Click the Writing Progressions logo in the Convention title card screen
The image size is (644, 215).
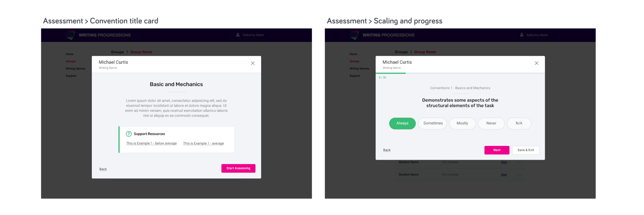point(71,35)
